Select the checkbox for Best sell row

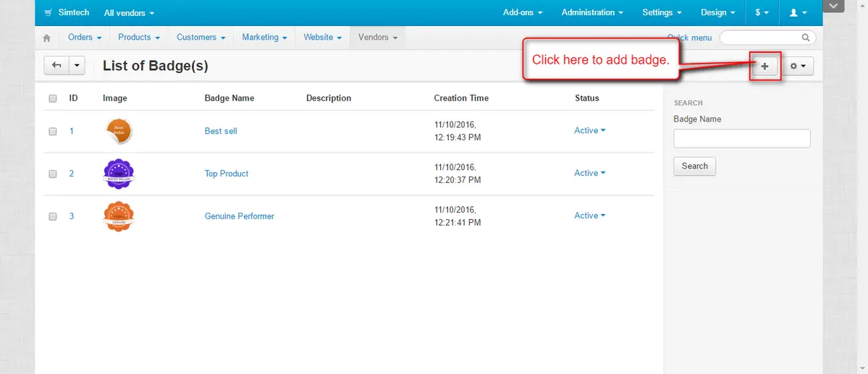[53, 132]
